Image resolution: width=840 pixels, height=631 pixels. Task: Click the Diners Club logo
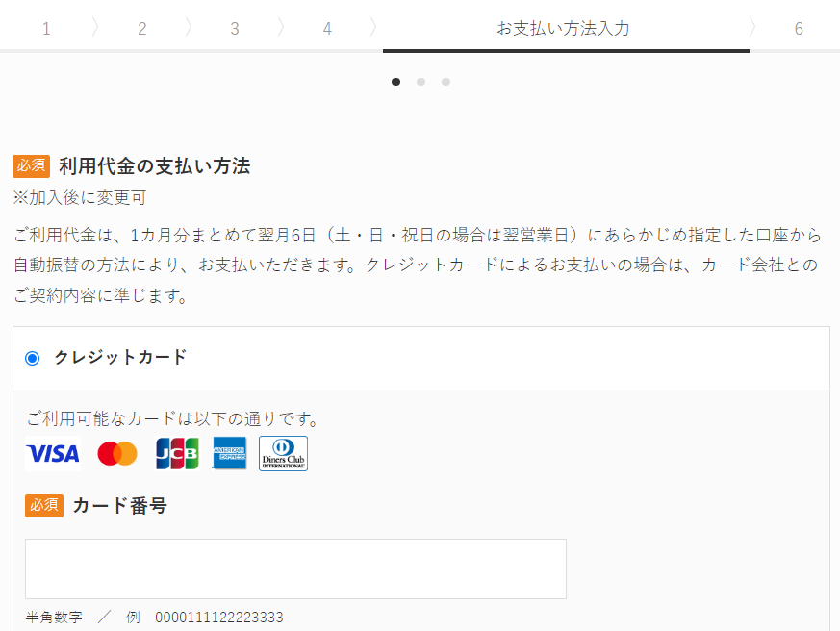[284, 453]
